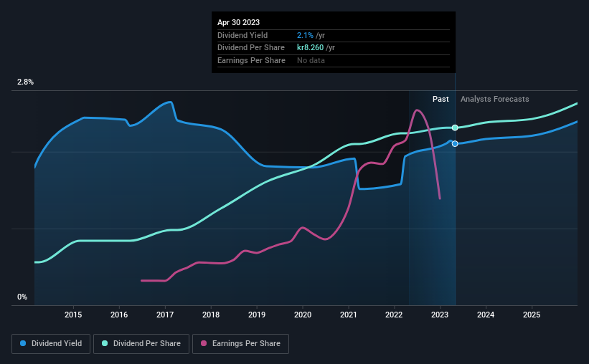Select the teal data point marker at Apr 2023
The height and width of the screenshot is (364, 589).
pos(455,128)
